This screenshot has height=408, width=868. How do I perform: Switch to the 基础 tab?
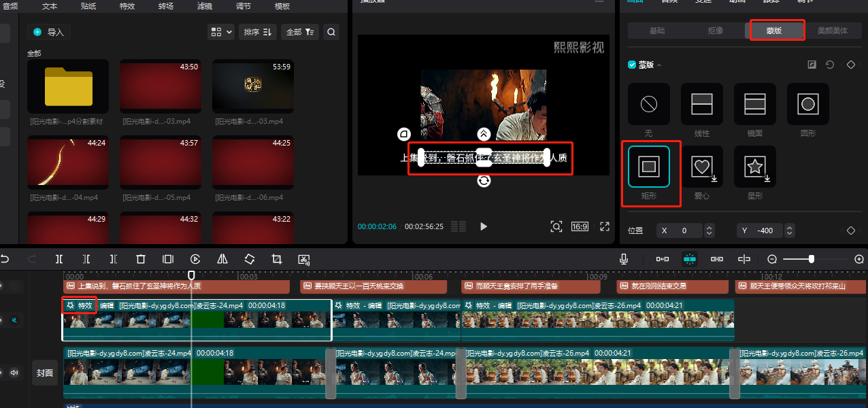657,31
